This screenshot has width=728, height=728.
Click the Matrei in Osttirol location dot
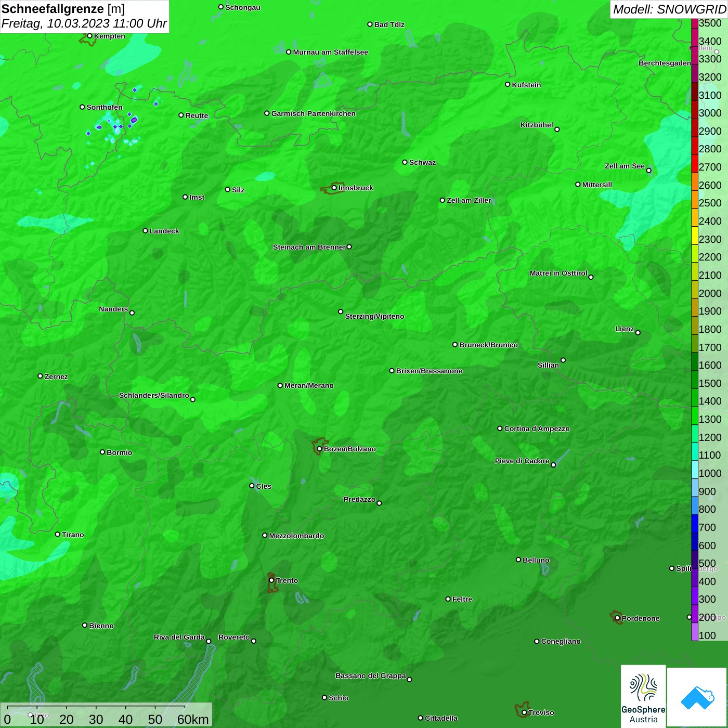point(591,277)
